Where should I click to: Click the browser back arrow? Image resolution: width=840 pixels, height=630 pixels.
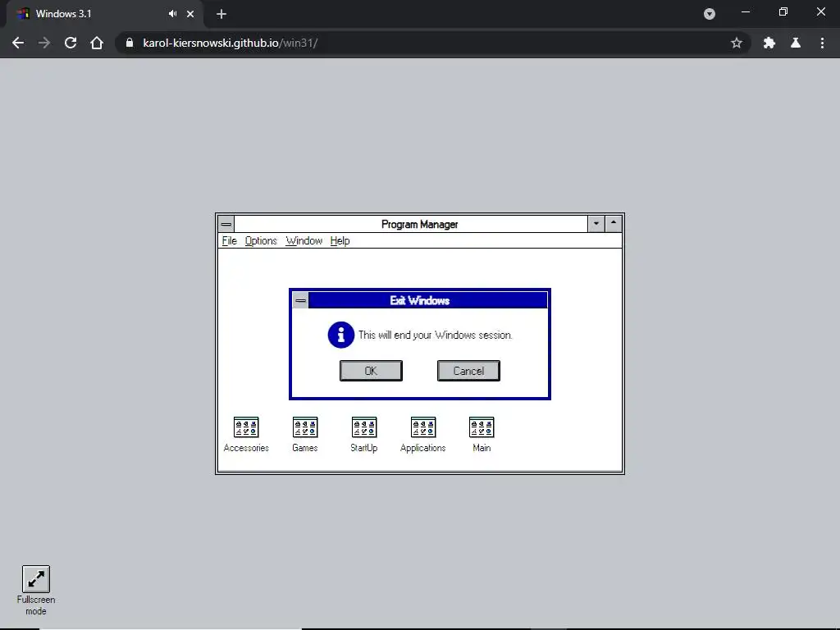tap(18, 43)
